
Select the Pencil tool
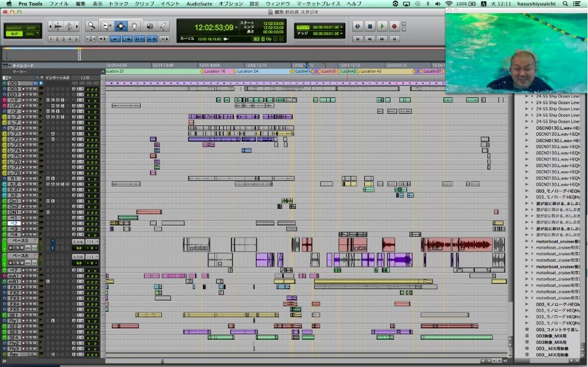pyautogui.click(x=162, y=26)
